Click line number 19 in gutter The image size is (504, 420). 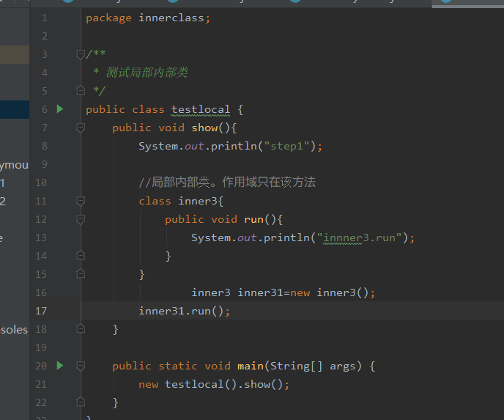point(41,347)
